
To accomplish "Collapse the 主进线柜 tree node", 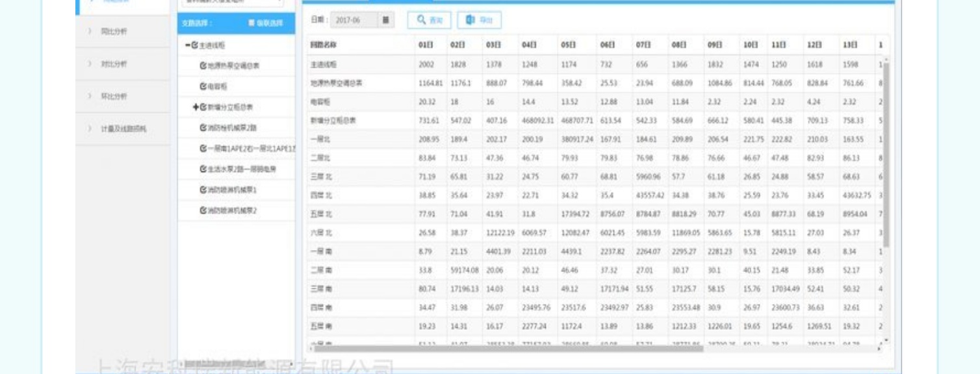I will (x=188, y=45).
